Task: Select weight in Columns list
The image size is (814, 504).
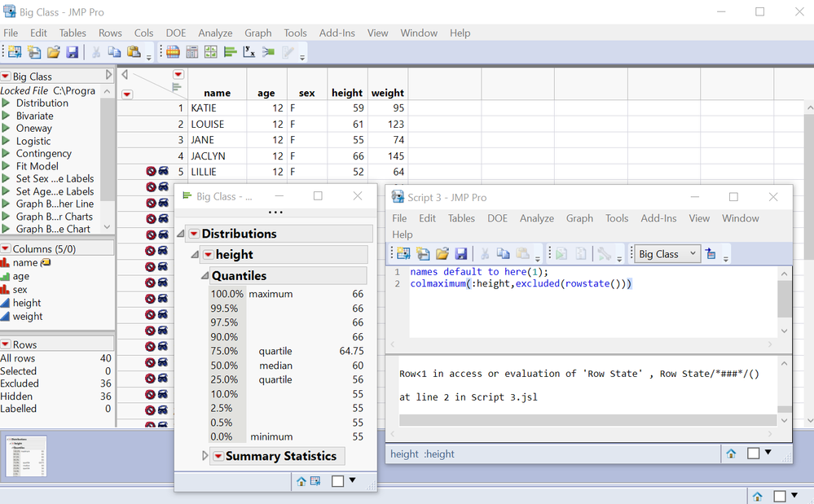Action: pos(28,316)
